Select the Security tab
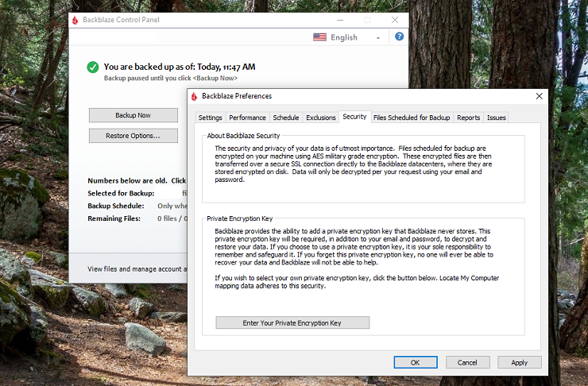Image resolution: width=588 pixels, height=386 pixels. coord(354,117)
